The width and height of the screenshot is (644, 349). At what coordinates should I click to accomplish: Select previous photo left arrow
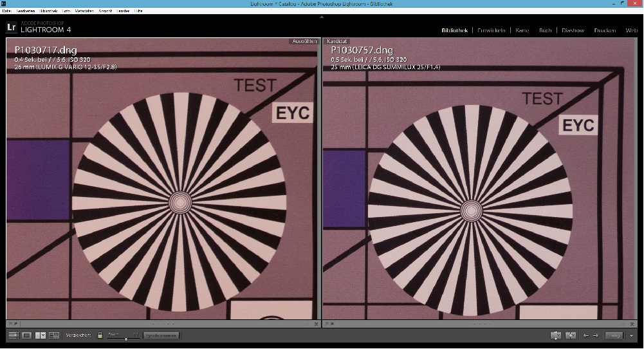click(x=586, y=335)
